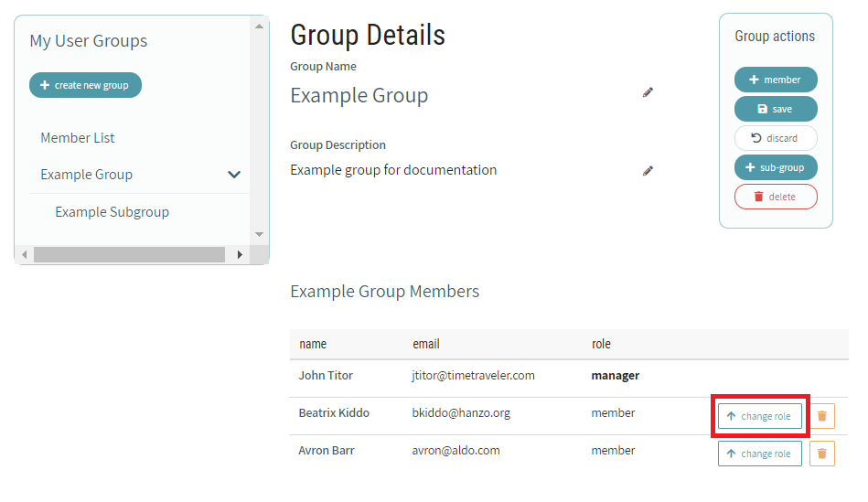Collapse the Example Group chevron

click(x=234, y=175)
